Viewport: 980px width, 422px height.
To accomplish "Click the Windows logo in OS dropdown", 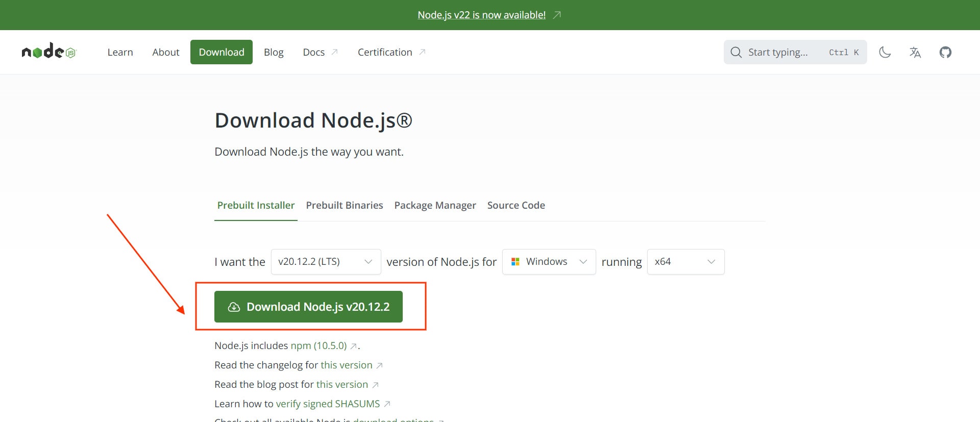I will point(516,262).
